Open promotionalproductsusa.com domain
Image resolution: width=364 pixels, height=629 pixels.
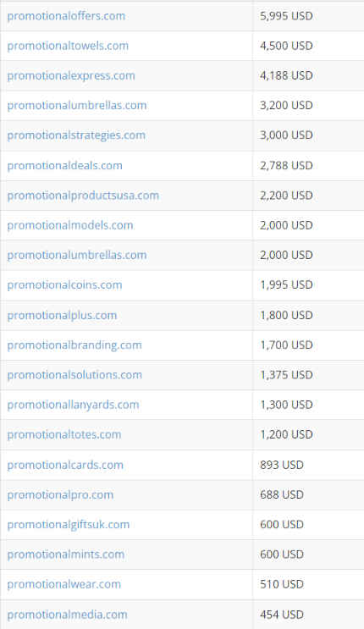tap(83, 196)
